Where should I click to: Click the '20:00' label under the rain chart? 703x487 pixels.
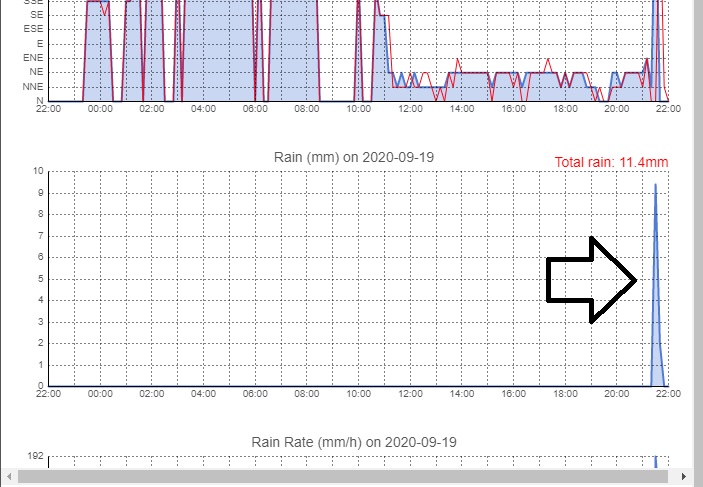coord(616,394)
